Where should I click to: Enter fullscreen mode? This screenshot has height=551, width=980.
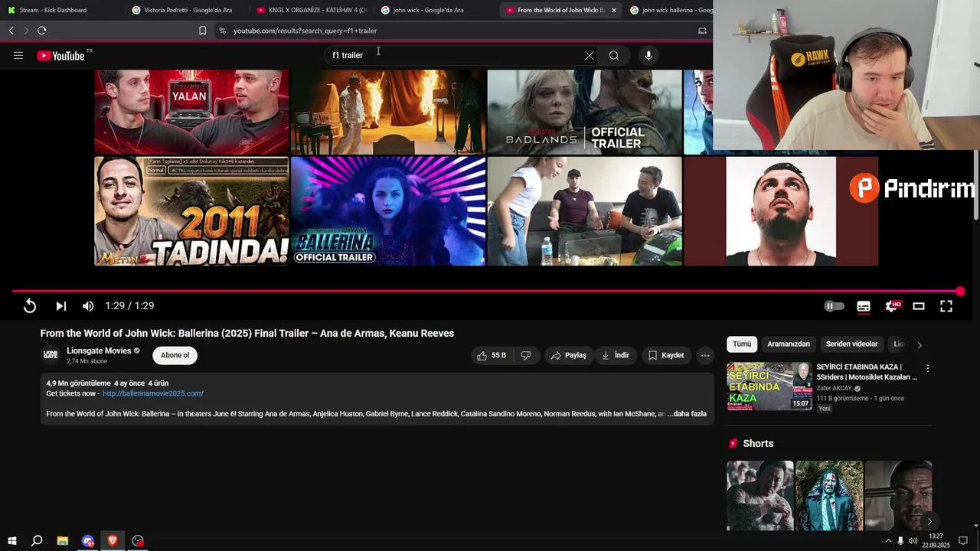tap(946, 306)
